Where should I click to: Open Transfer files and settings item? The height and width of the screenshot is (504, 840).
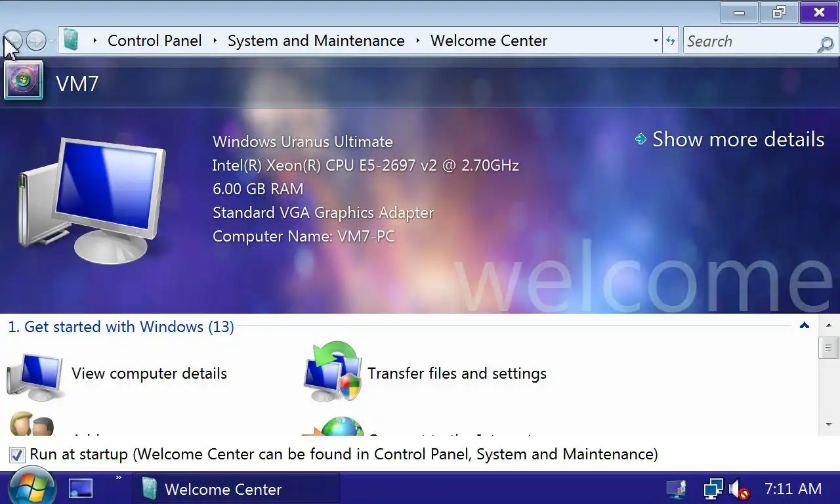click(457, 373)
